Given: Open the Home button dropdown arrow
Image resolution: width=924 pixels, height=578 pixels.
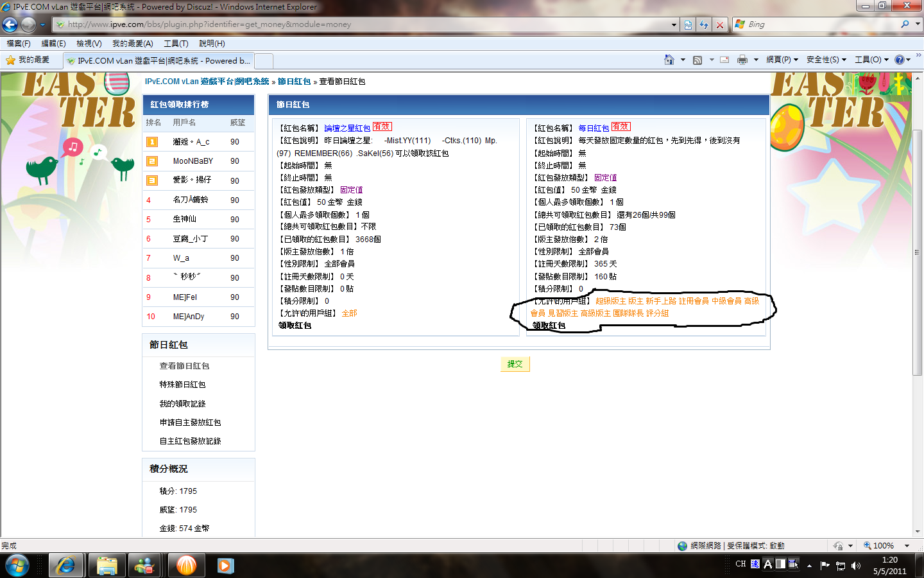Looking at the screenshot, I should [x=683, y=60].
